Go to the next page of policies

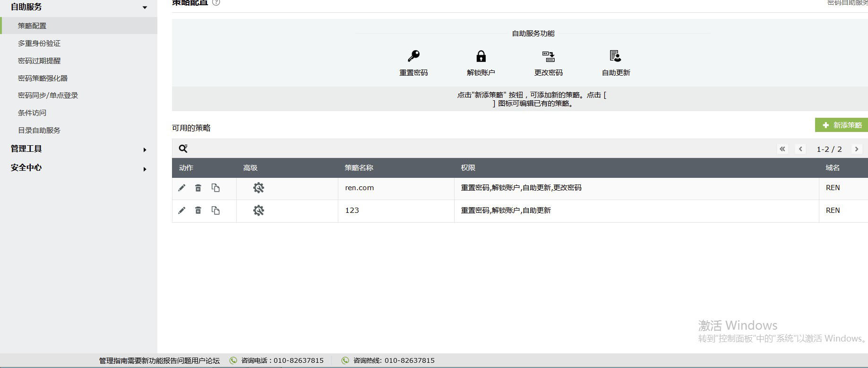857,149
